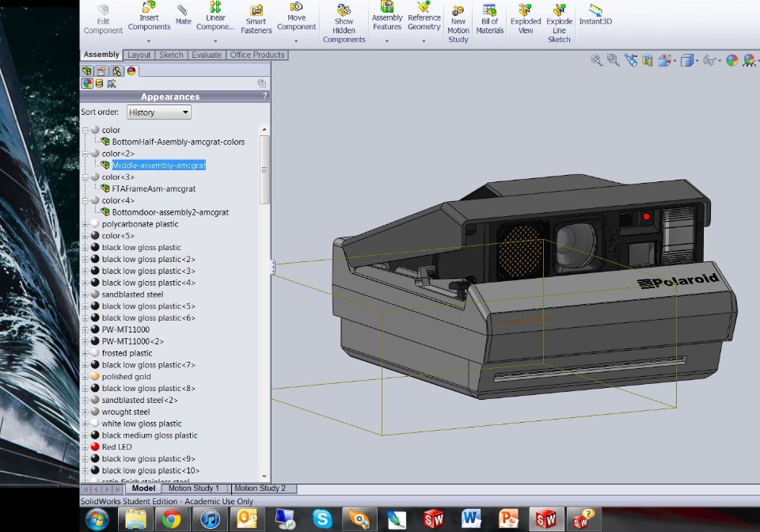760x532 pixels.
Task: Click Appearances list scrollbar down arrow
Action: (x=264, y=477)
